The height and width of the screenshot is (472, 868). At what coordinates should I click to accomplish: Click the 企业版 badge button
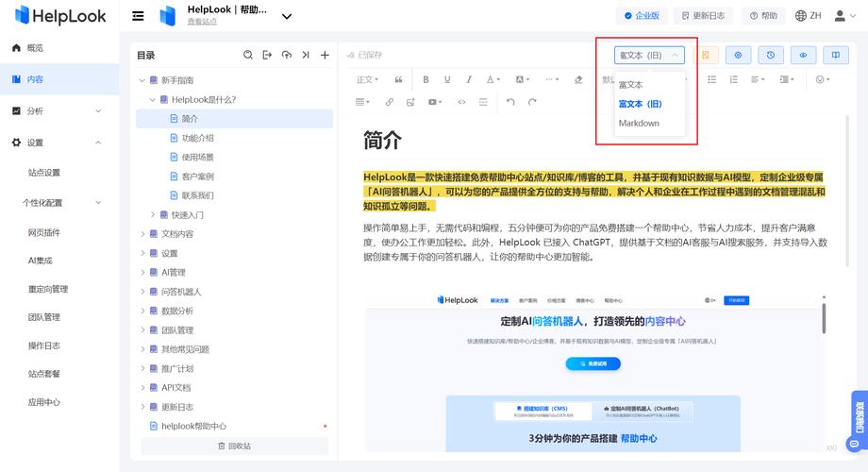642,15
